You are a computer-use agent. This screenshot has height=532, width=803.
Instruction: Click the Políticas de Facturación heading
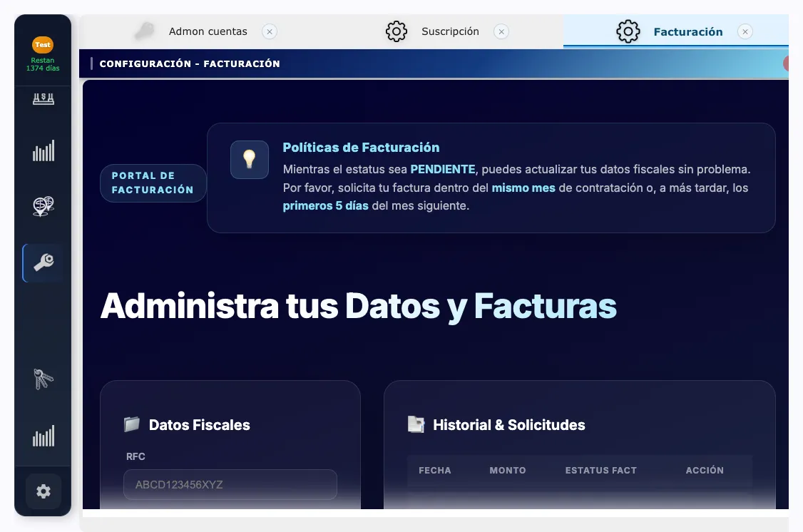click(361, 148)
